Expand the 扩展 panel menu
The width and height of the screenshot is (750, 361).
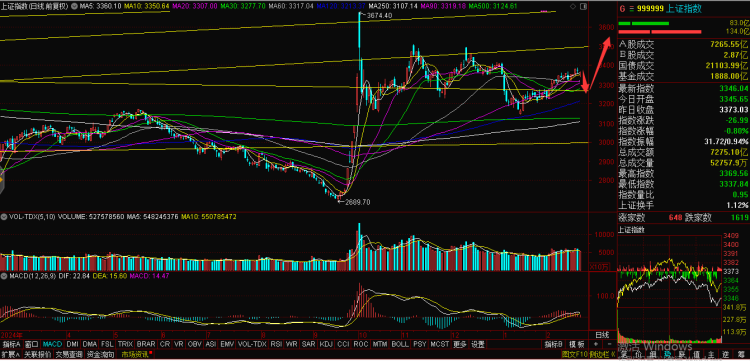click(10, 355)
